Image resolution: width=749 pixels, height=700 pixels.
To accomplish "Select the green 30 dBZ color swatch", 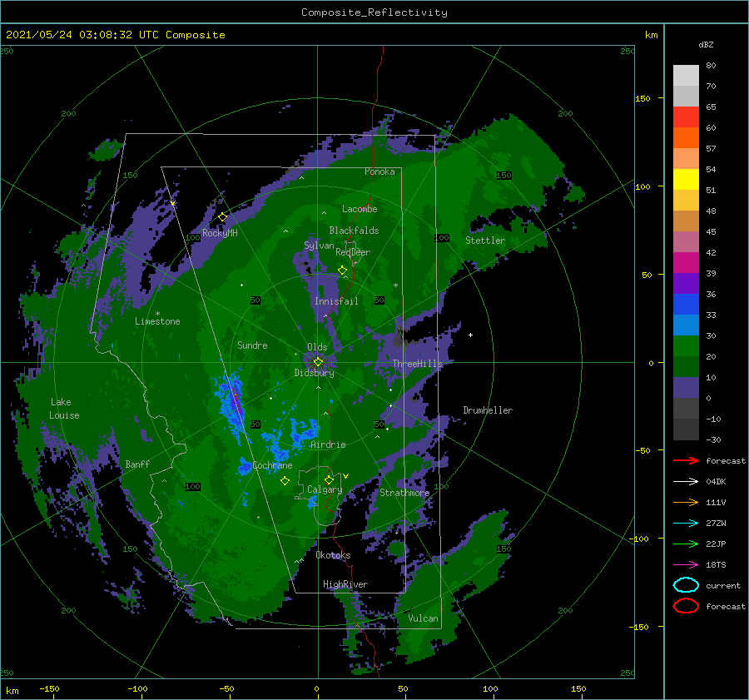I will (x=686, y=345).
